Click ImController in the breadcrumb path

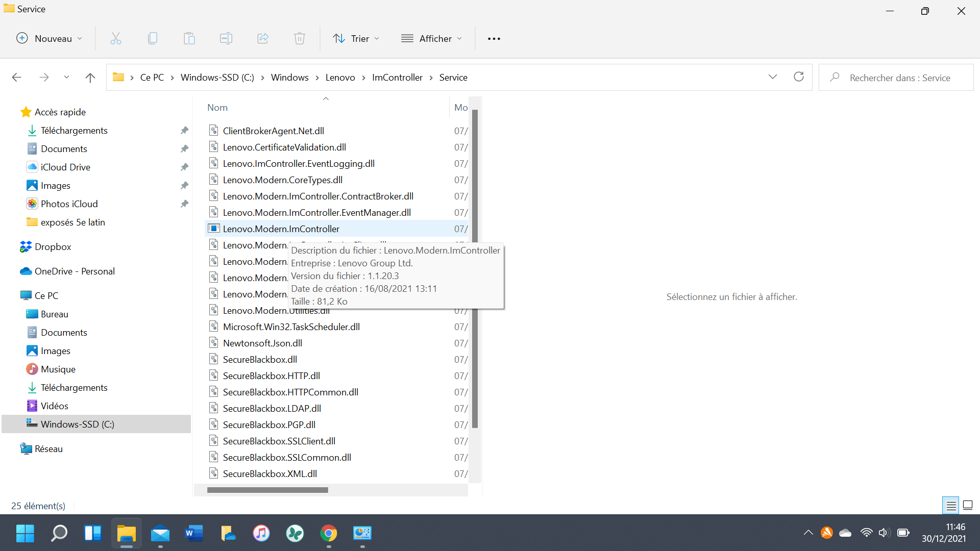(x=397, y=78)
